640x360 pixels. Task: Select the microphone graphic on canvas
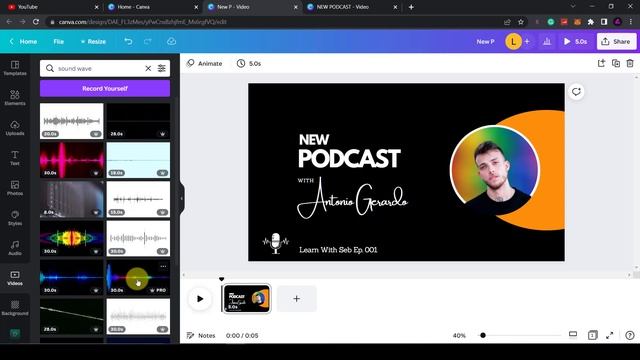pyautogui.click(x=276, y=243)
